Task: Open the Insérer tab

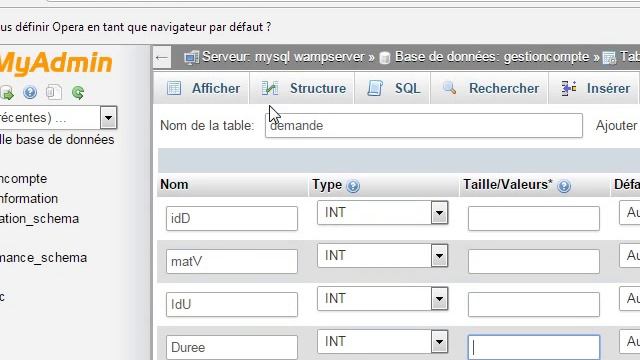Action: coord(594,88)
